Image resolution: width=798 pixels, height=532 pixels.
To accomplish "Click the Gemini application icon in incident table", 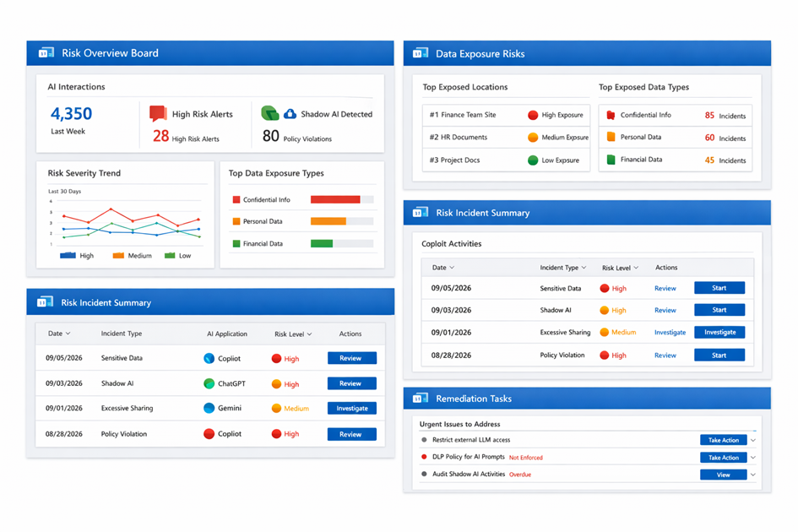I will click(209, 409).
